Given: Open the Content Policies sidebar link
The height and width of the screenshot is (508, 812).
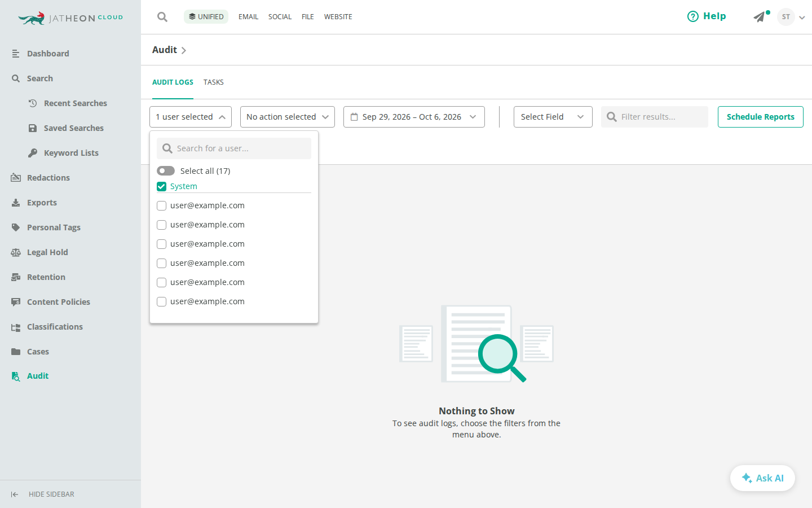Looking at the screenshot, I should [x=59, y=302].
